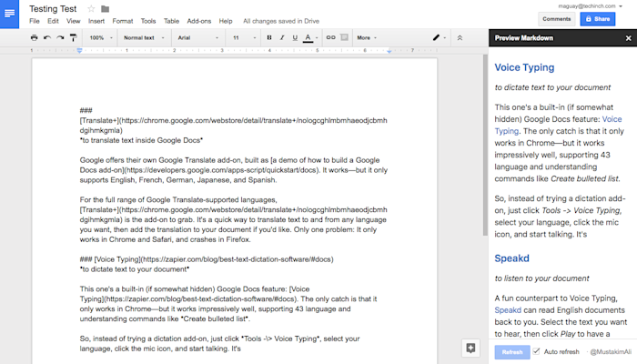The image size is (637, 364).
Task: Follow the Voice Typing heading link
Action: tap(524, 67)
